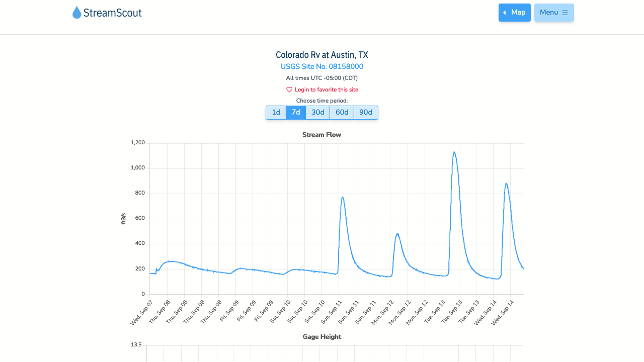Click the Choose time period label
Screen dimensions: 644x362
point(322,101)
